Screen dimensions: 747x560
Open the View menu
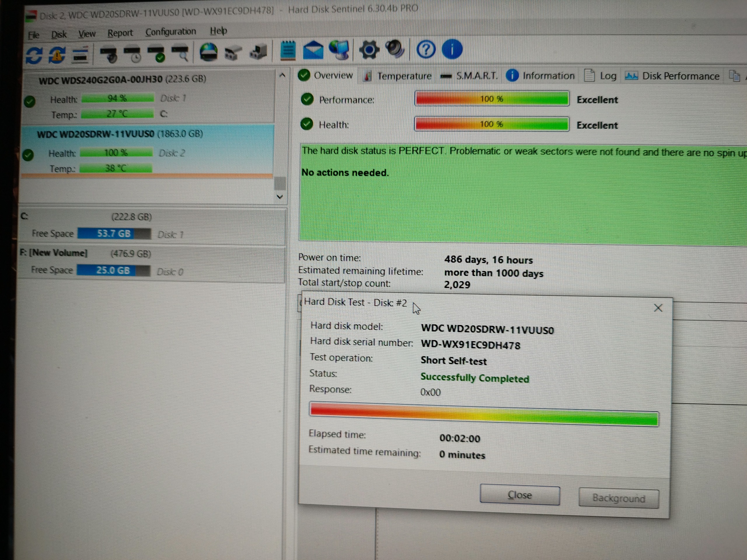click(x=87, y=34)
